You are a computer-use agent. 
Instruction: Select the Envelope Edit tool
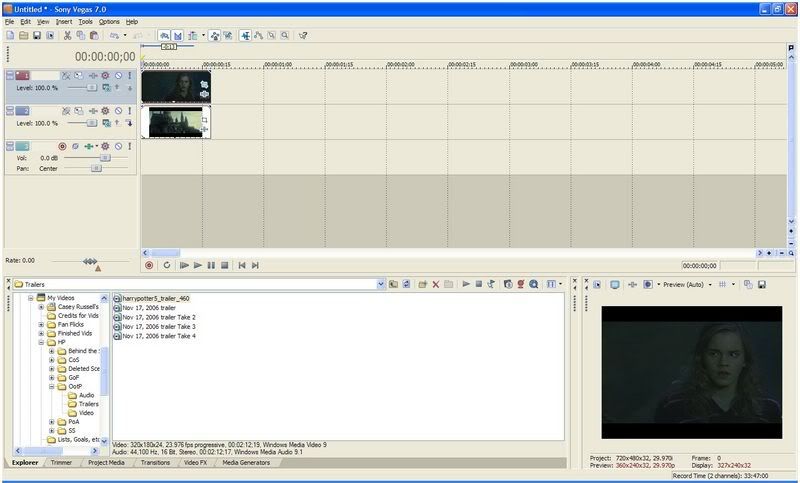259,35
